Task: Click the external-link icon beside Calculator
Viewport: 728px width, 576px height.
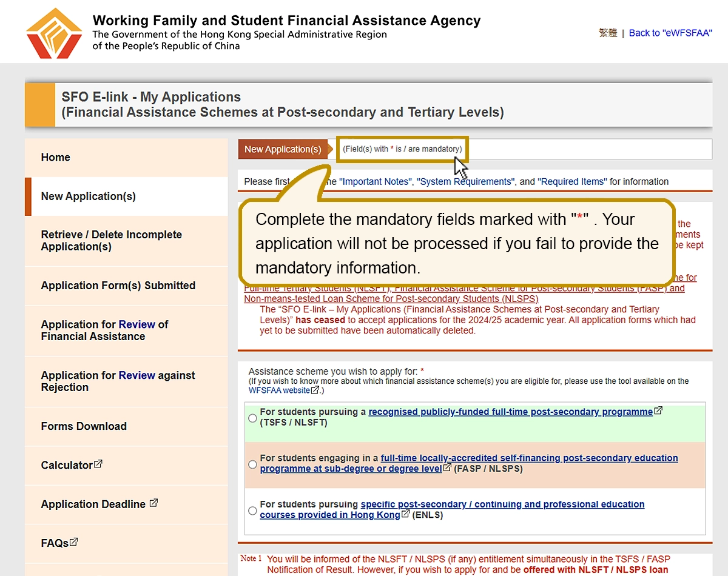Action: [x=98, y=464]
